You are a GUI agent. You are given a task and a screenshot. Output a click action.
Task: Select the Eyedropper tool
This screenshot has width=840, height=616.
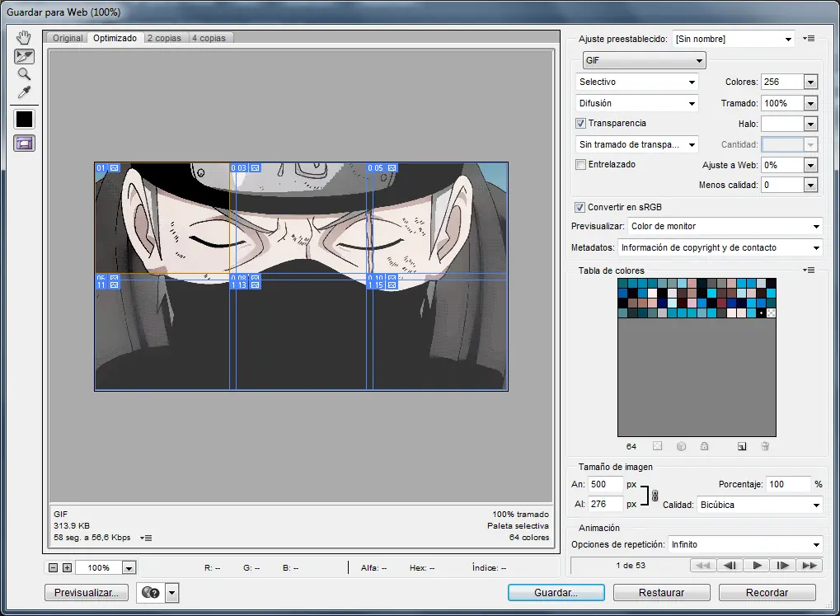click(24, 92)
